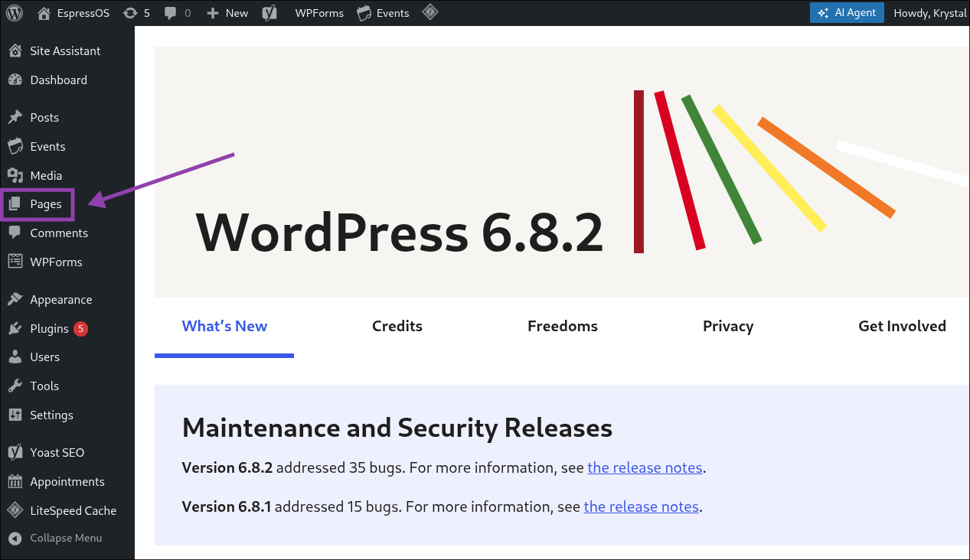Click the Plugins plug icon
This screenshot has width=970, height=560.
click(x=15, y=329)
